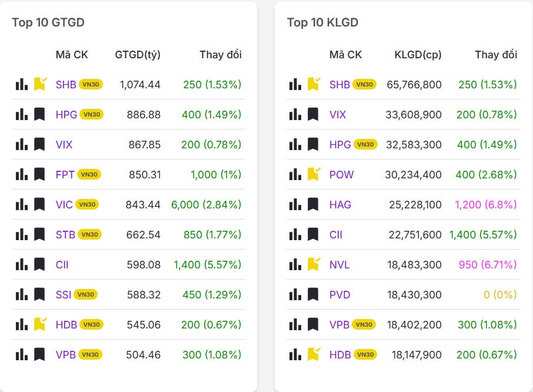Screen dimensions: 533x392
Task: Open chart icon for POW in KLGD list
Action: 295,174
